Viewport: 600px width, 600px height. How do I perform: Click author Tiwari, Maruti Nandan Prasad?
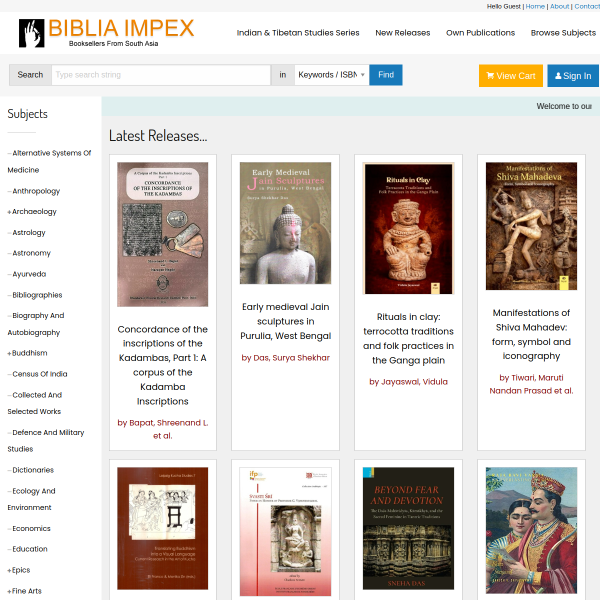coord(531,384)
